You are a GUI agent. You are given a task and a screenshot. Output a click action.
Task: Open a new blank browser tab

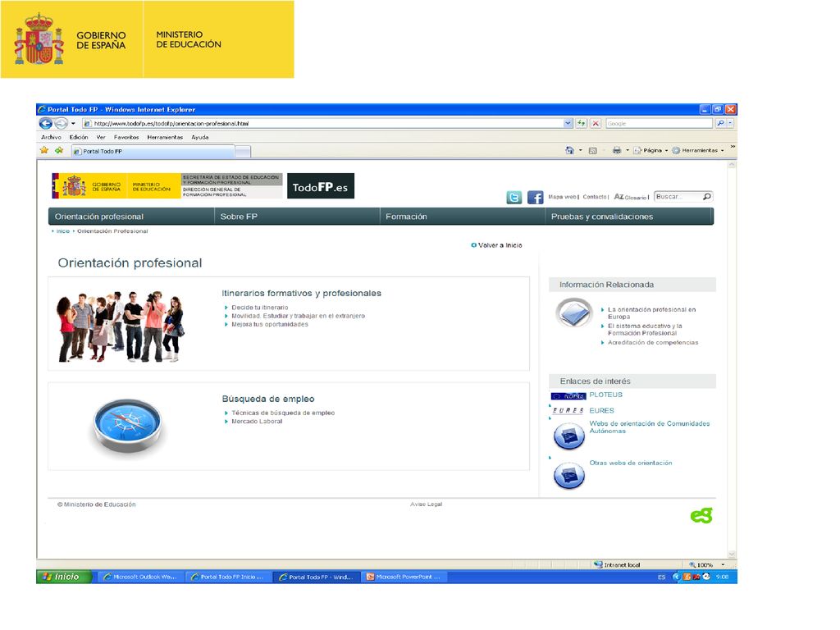tap(243, 152)
